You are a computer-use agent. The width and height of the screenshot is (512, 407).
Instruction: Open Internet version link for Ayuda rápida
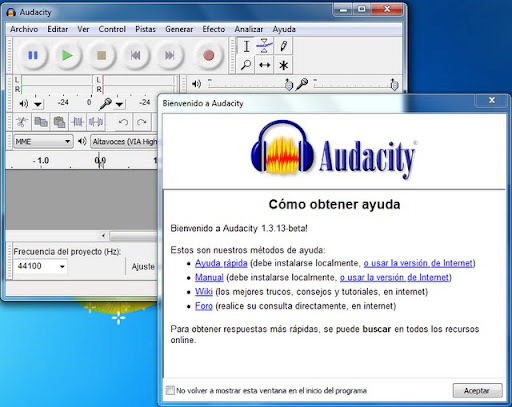(418, 263)
